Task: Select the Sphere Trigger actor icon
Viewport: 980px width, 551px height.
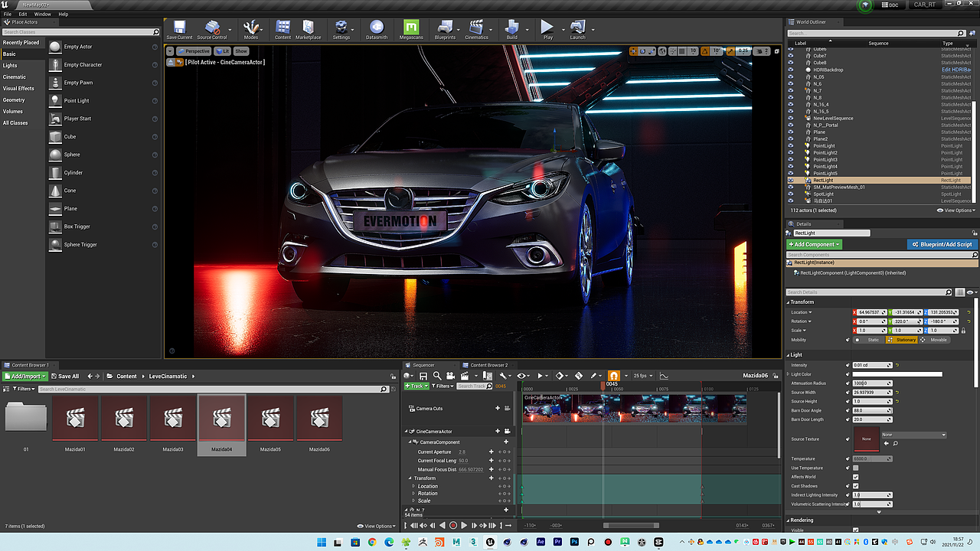Action: tap(55, 244)
